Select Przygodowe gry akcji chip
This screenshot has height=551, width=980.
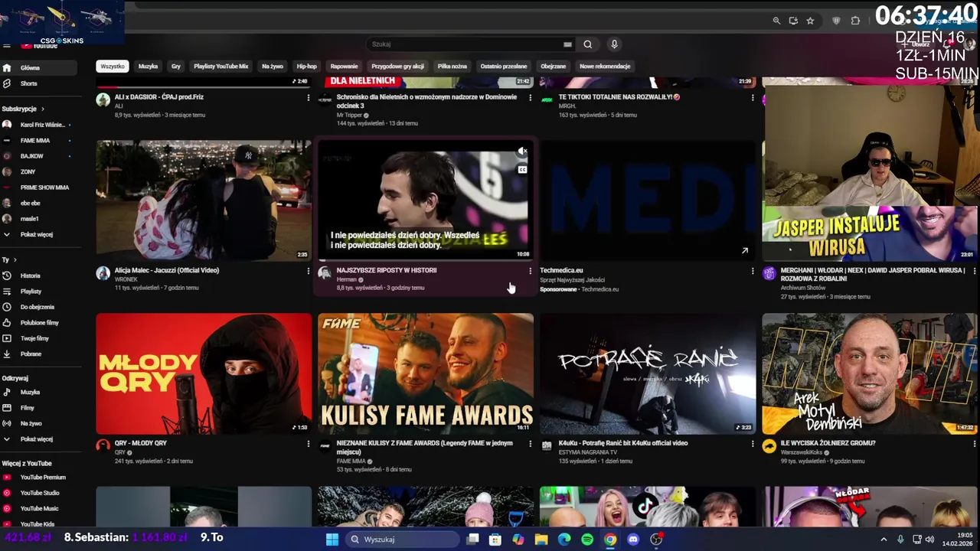pyautogui.click(x=398, y=67)
